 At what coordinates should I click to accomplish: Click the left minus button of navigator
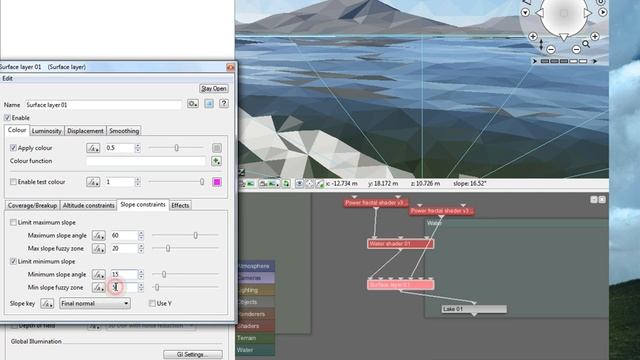(551, 49)
